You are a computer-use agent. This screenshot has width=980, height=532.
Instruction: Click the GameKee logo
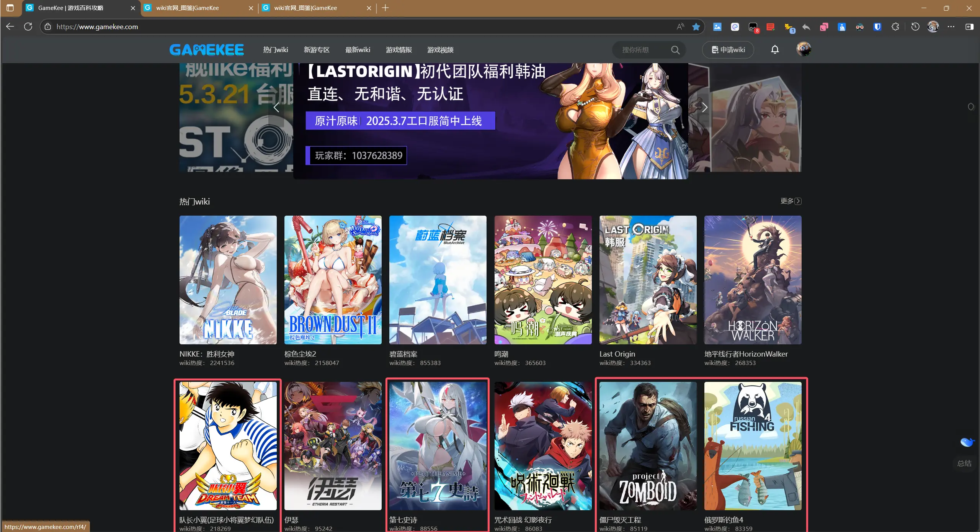207,50
